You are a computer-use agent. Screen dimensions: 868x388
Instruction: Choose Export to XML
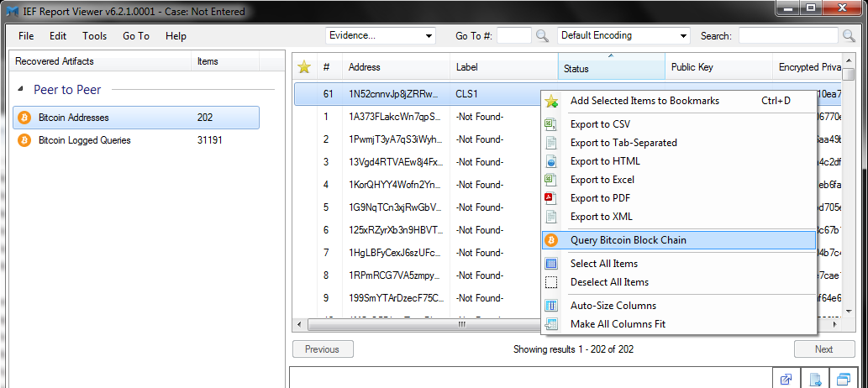[679, 217]
